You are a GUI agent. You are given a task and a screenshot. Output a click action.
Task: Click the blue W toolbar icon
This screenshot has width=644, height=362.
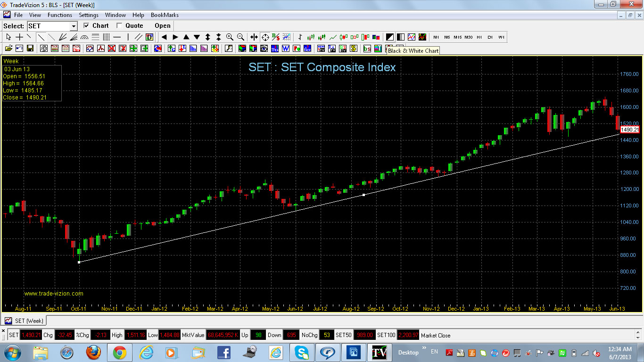[286, 48]
